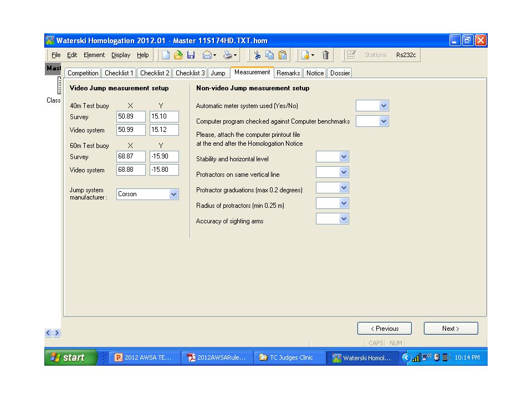Click 60m Video system Y field -15.80
Image resolution: width=532 pixels, height=399 pixels.
tap(164, 170)
